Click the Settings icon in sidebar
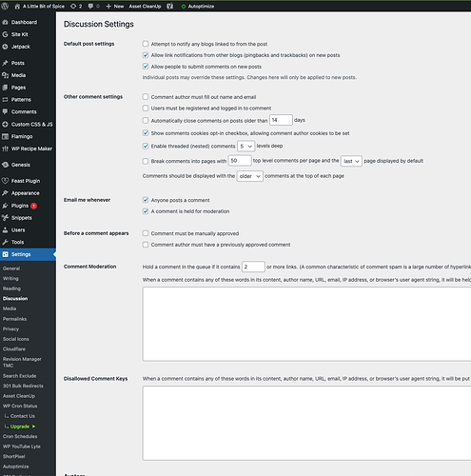The width and height of the screenshot is (471, 476). click(5, 254)
